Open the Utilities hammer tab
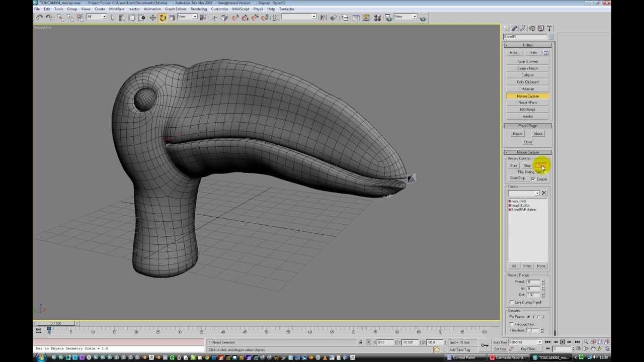Screen dimensions: 644x362 point(549,29)
